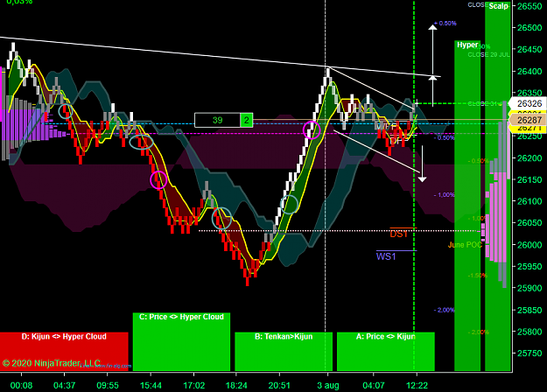Click the 00:08 time axis label
This screenshot has height=392, width=547.
pyautogui.click(x=21, y=385)
